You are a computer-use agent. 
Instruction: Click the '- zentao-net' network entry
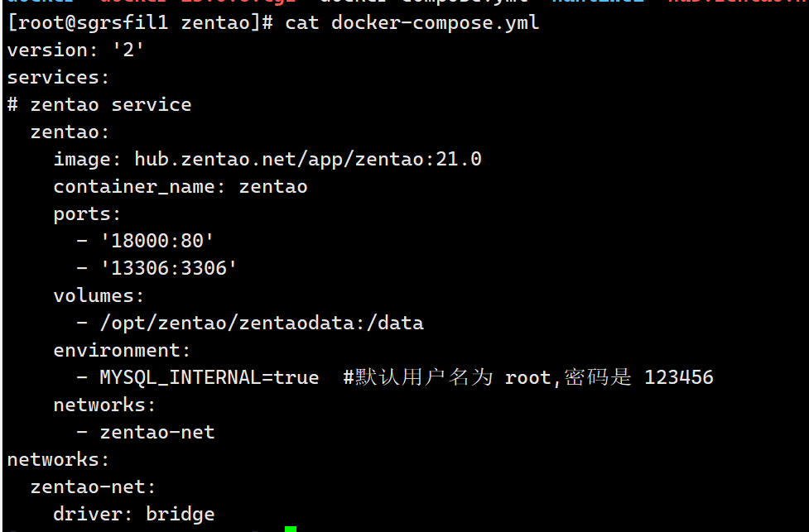[146, 432]
